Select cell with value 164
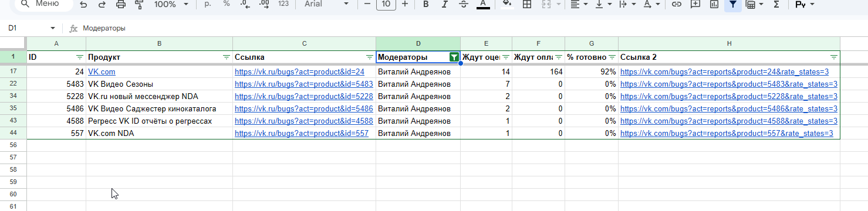 point(538,72)
